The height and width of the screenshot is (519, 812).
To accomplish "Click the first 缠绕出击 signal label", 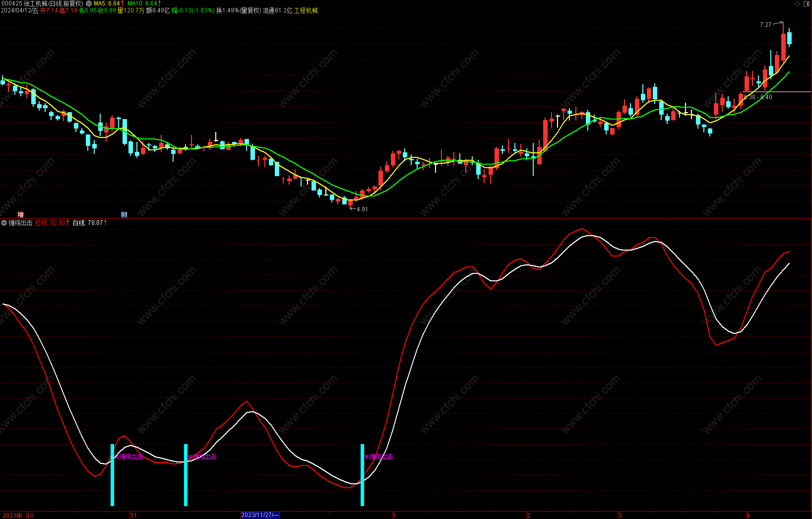I will (129, 456).
